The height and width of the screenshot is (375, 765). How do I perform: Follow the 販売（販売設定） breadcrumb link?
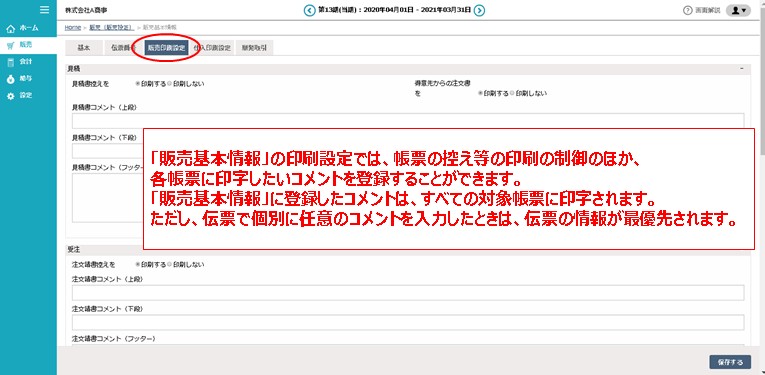click(112, 27)
